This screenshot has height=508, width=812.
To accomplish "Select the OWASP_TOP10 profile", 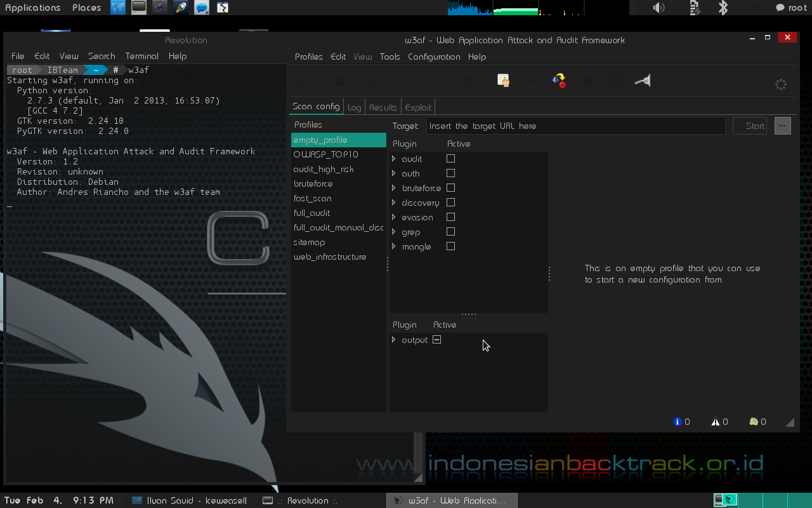I will click(338, 154).
